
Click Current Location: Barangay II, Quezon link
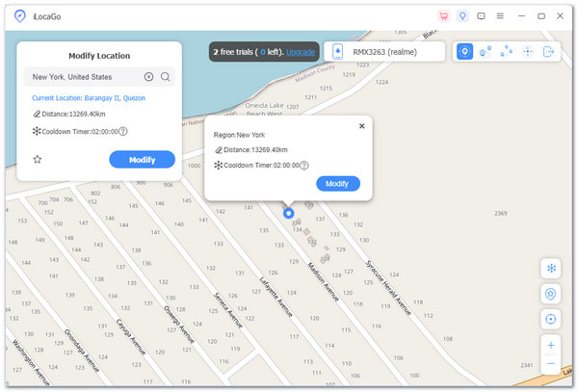89,98
